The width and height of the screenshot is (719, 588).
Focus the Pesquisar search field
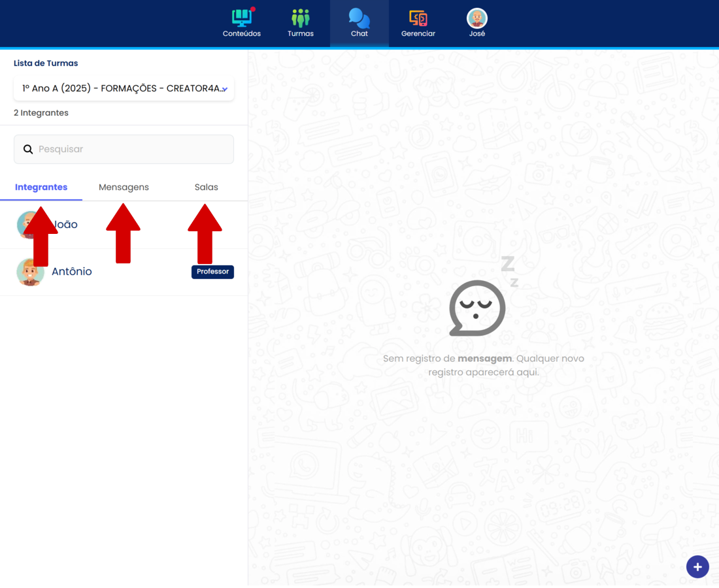coord(131,150)
